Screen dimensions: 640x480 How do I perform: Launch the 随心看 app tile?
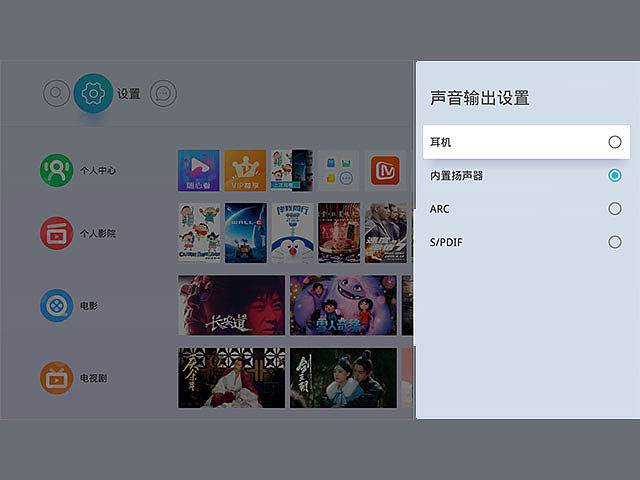pos(198,170)
